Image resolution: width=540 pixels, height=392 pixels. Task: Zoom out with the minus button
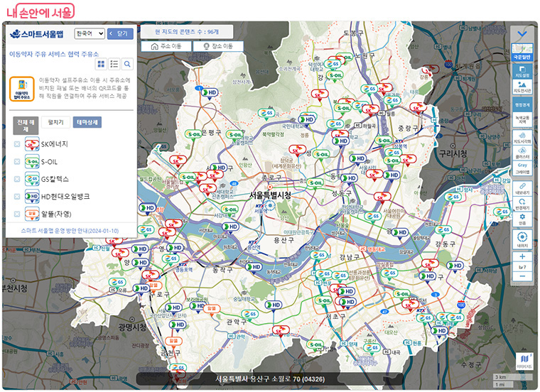pos(522,276)
